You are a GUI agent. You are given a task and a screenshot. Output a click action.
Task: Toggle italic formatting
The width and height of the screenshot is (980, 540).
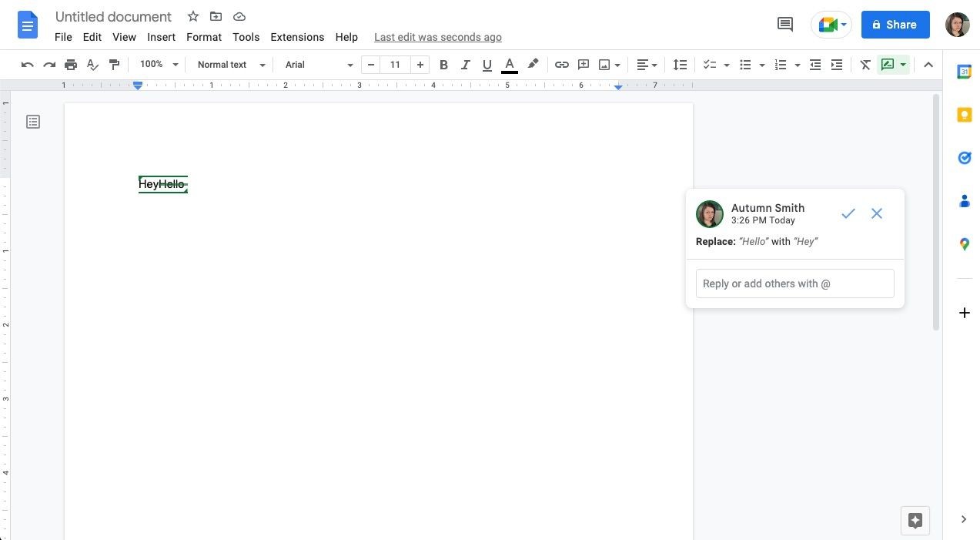[x=465, y=65]
